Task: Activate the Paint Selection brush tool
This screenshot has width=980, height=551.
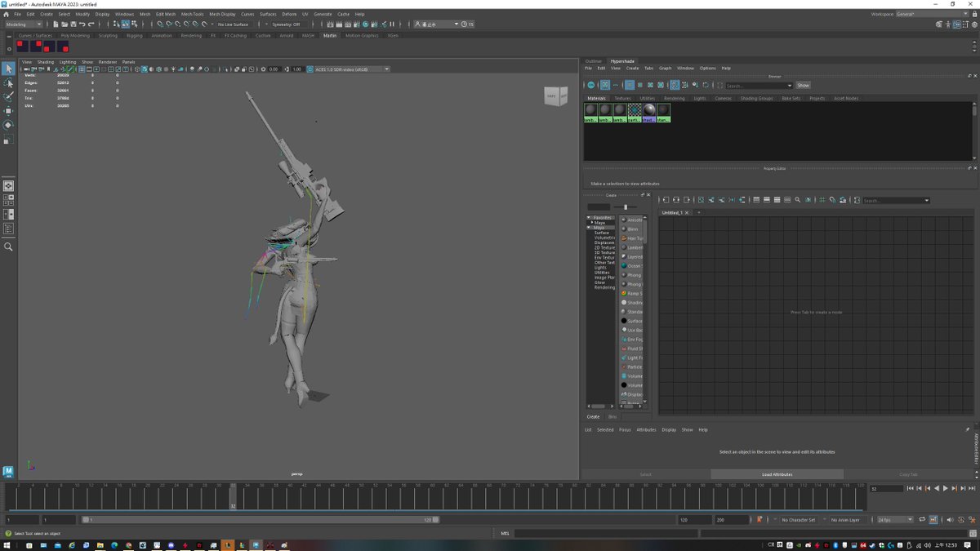Action: coord(8,96)
